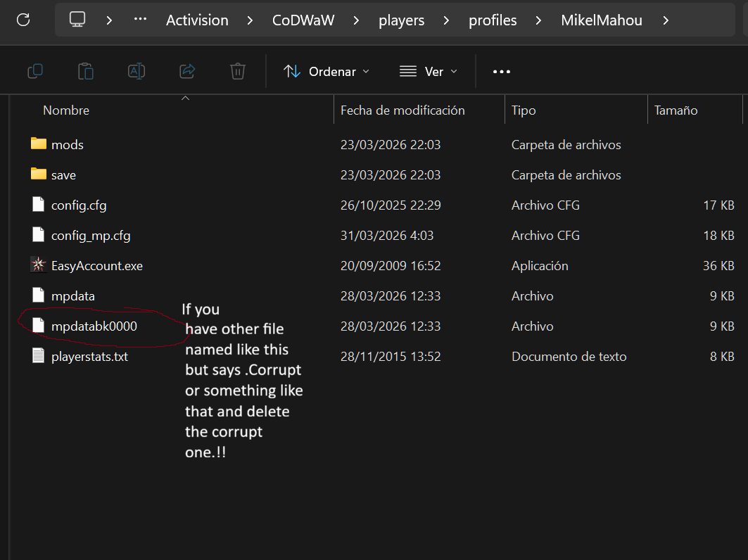Viewport: 748px width, 560px height.
Task: Click the Paste clipboard icon
Action: point(85,71)
